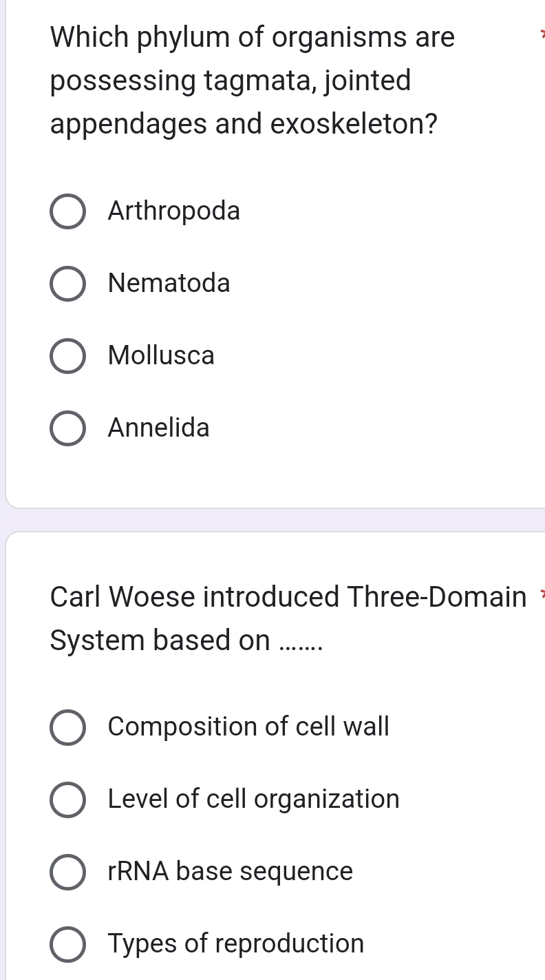
Task: Click the Carl Woese question title
Action: coord(275,618)
